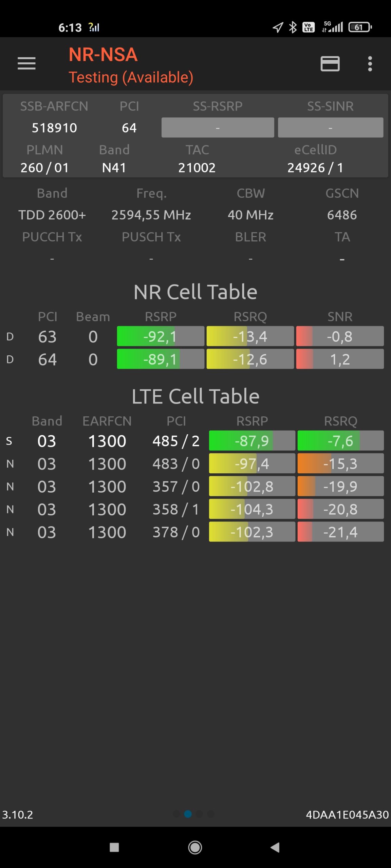The image size is (391, 868).
Task: Tap the recent apps square button
Action: coord(114,847)
